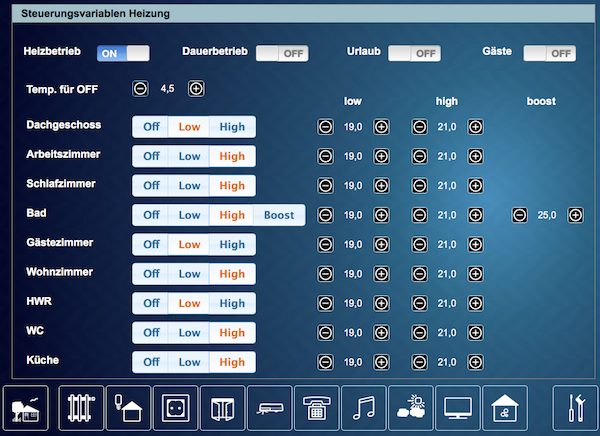Decrease Bad high temperature

419,215
